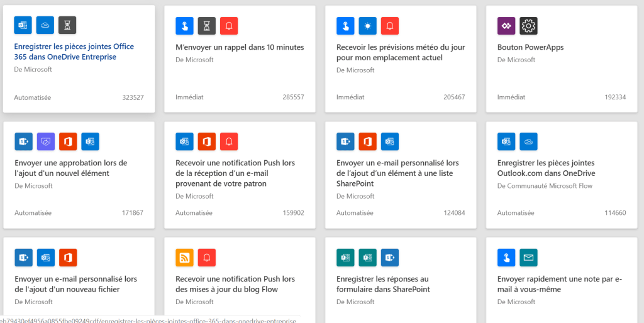Open 'Envoyer rapidement une note par e-mail' template
The image size is (644, 323).
click(559, 284)
